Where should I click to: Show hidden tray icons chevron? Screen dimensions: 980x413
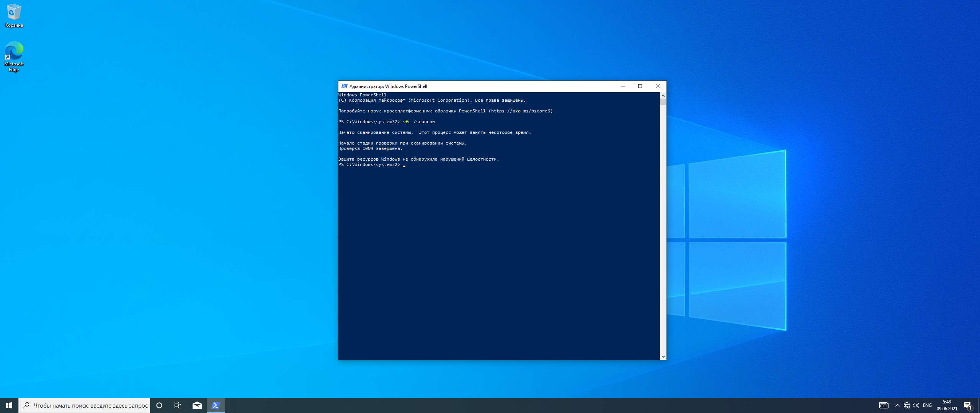point(897,405)
